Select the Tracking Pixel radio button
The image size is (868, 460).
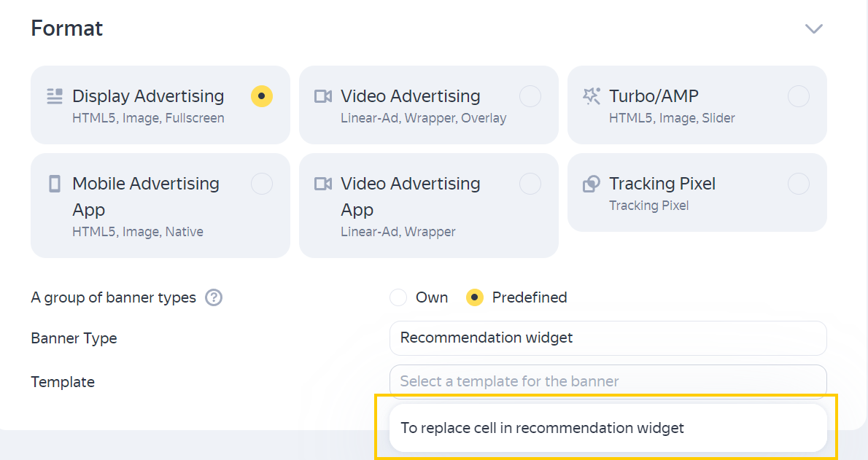pyautogui.click(x=799, y=184)
